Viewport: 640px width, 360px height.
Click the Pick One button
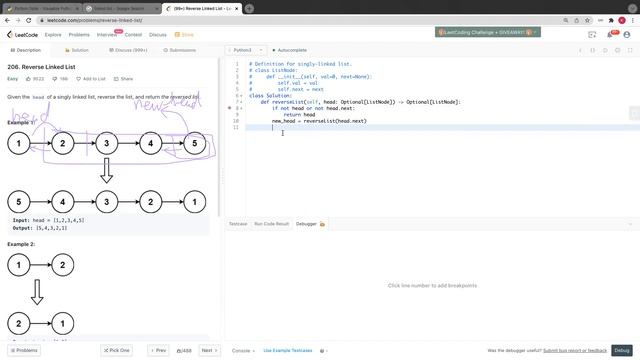tap(116, 351)
